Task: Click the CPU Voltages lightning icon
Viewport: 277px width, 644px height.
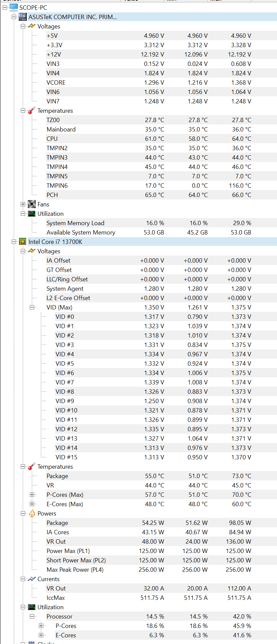Action: point(32,251)
